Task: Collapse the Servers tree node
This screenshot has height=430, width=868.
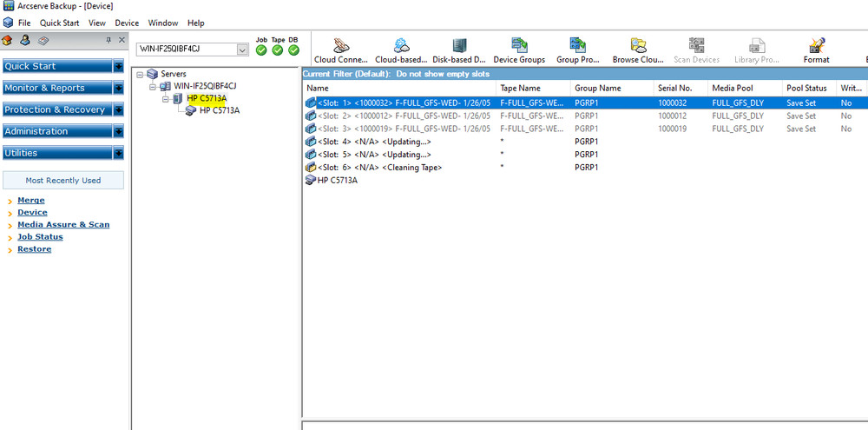Action: point(140,74)
